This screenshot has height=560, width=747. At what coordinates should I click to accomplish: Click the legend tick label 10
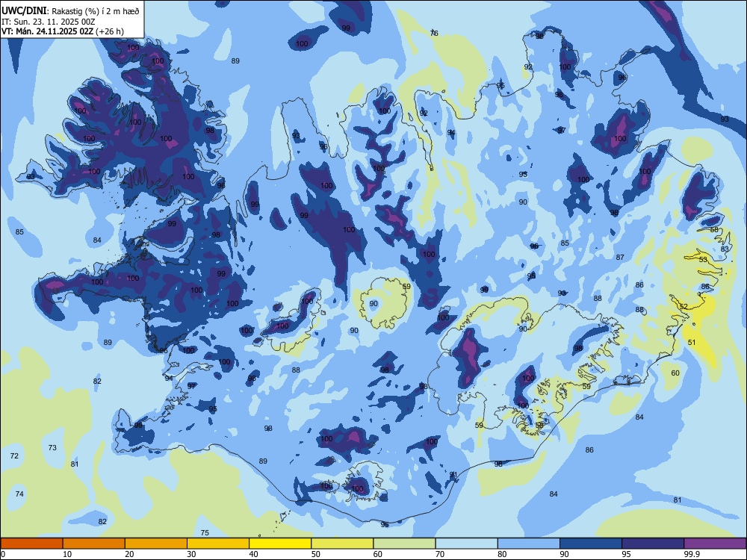pyautogui.click(x=67, y=554)
